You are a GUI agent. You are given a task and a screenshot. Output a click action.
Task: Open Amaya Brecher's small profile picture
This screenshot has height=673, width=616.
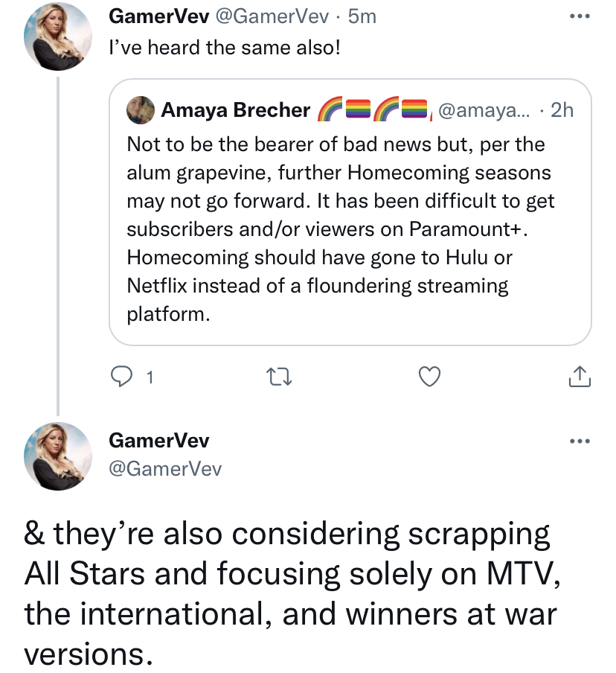click(141, 110)
